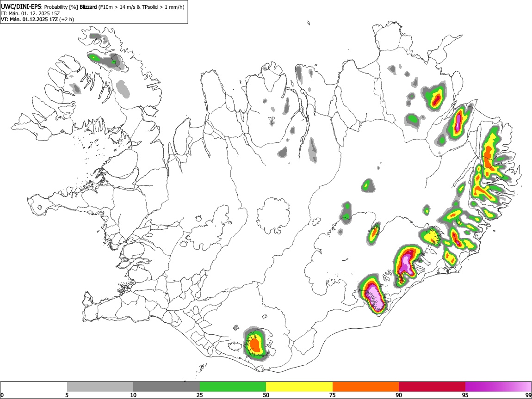532x399 pixels.
Task: Click the legend label "25"
Action: [200, 395]
